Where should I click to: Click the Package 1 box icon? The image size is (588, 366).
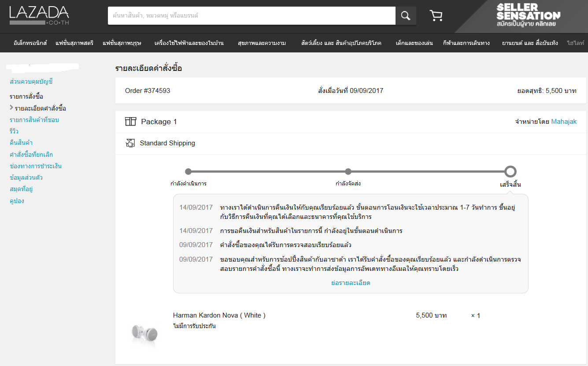point(130,122)
